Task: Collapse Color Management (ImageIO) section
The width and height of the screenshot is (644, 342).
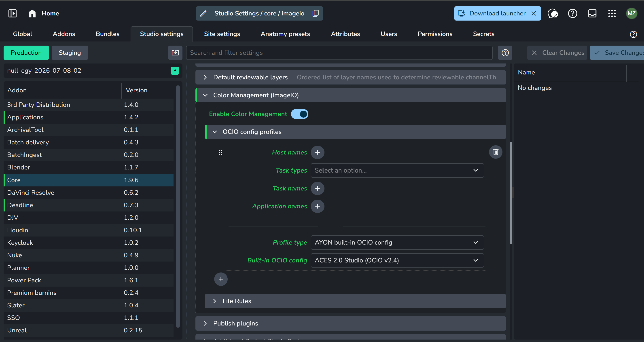Action: click(350, 95)
